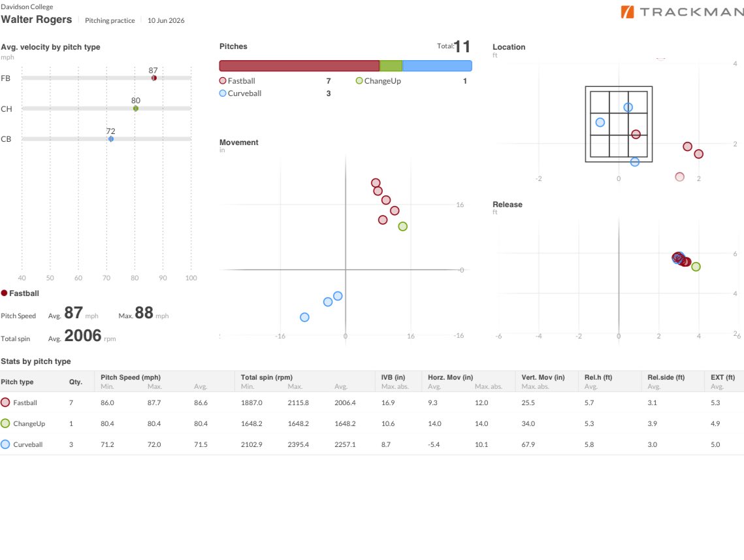Click the Pitch type column header
The image size is (744, 560).
pos(17,382)
